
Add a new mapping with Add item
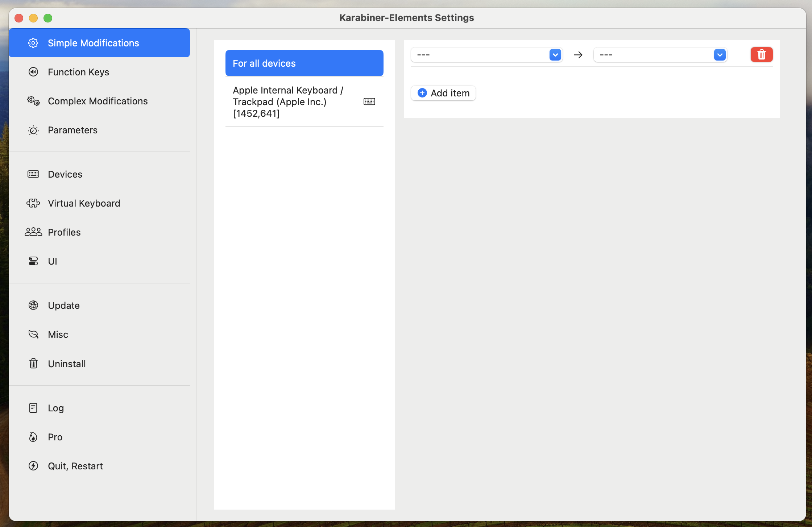pos(443,93)
